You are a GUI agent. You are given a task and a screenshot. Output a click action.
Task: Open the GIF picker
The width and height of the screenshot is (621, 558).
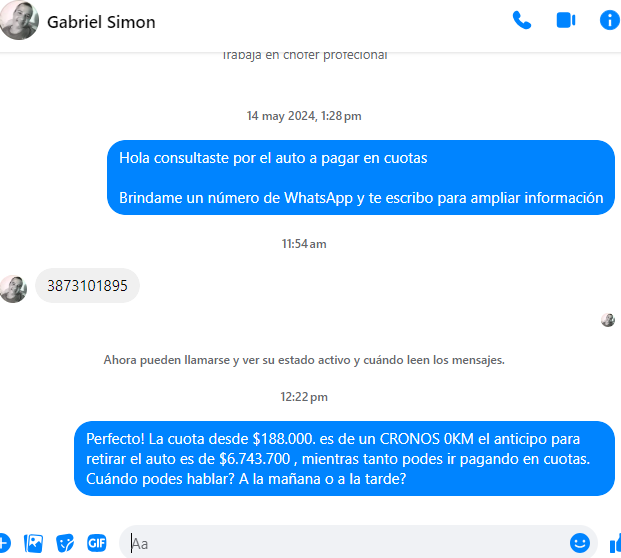point(97,543)
